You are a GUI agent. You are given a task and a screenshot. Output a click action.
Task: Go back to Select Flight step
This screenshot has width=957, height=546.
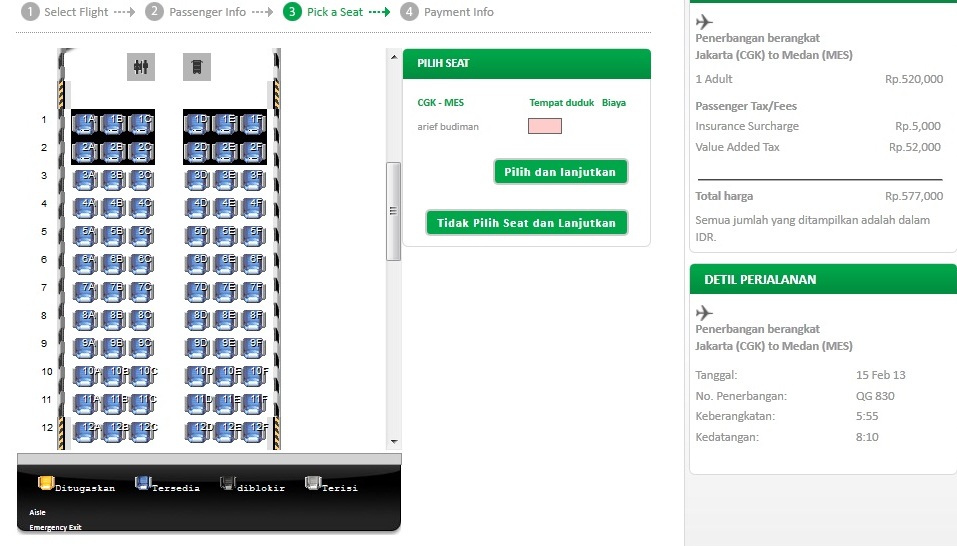point(65,12)
